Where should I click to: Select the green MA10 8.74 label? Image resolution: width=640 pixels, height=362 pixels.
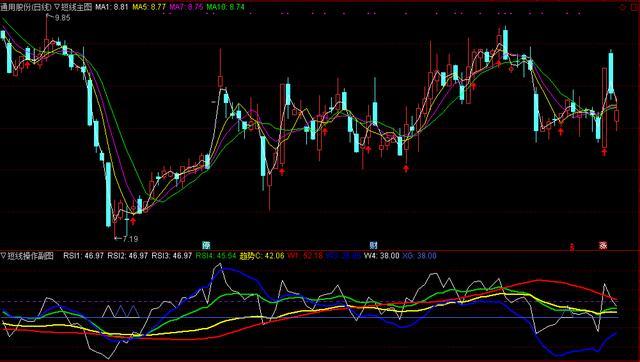[225, 7]
